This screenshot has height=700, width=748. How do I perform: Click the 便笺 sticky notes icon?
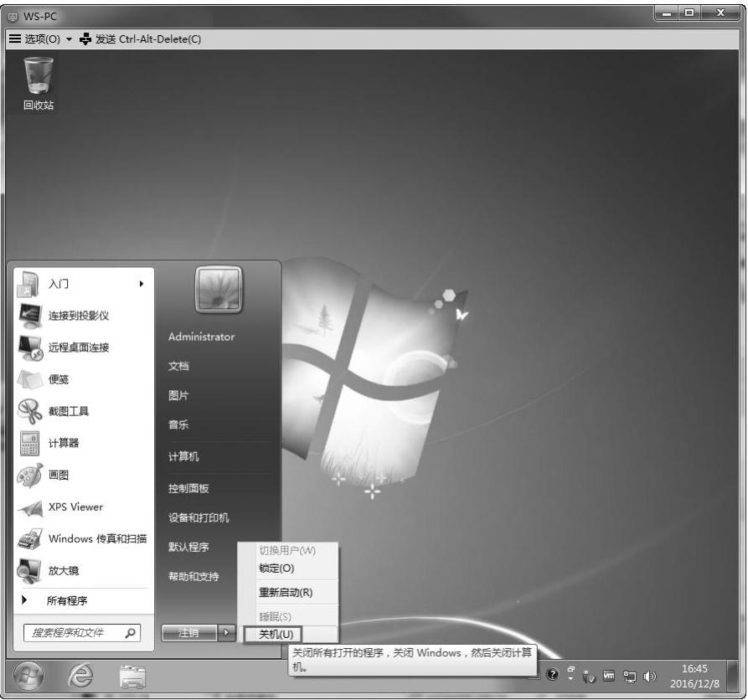point(29,379)
